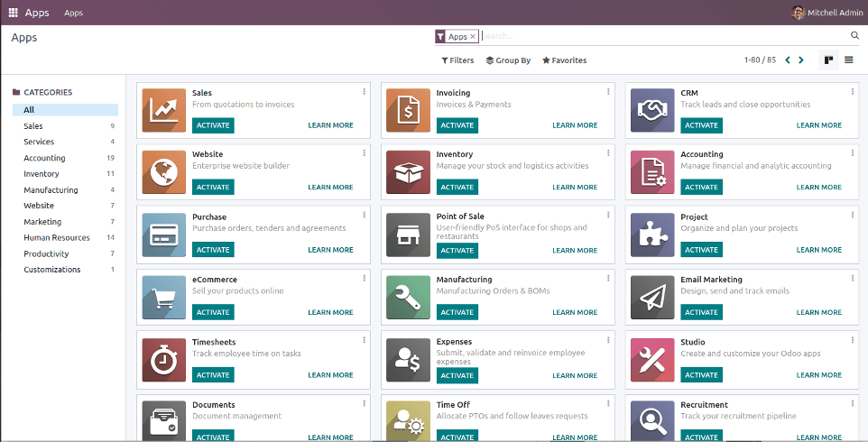The height and width of the screenshot is (442, 868).
Task: Switch to kanban view
Action: pyautogui.click(x=828, y=60)
